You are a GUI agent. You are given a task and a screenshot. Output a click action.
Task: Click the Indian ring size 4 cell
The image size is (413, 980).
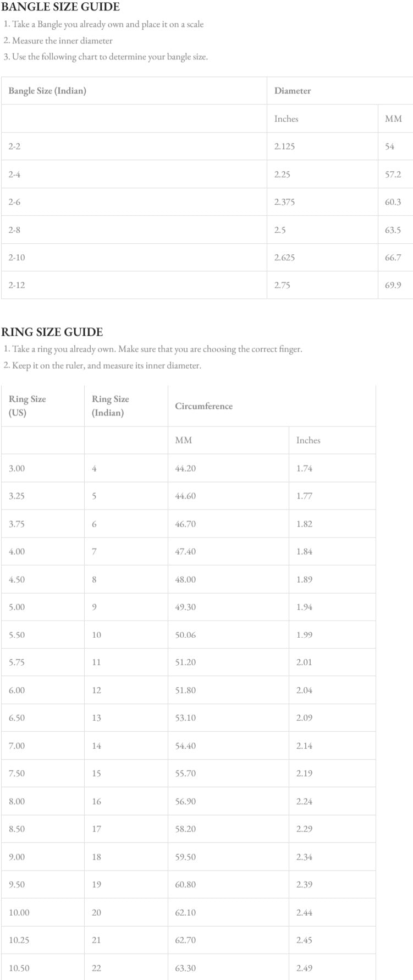tap(94, 468)
